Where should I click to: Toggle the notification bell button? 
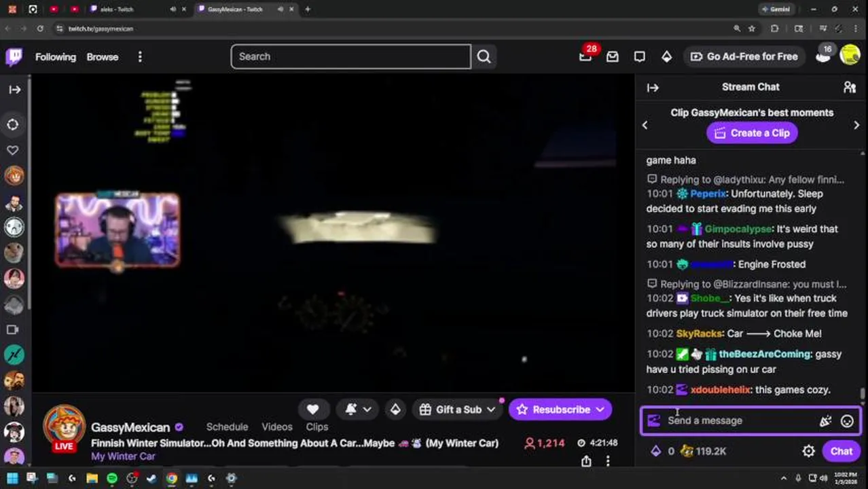[350, 410]
